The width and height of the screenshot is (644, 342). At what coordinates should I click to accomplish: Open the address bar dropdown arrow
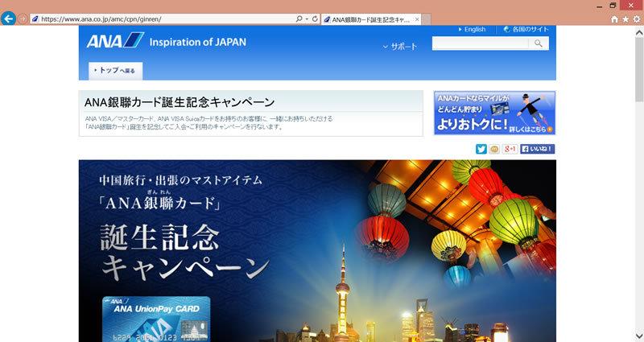[307, 19]
